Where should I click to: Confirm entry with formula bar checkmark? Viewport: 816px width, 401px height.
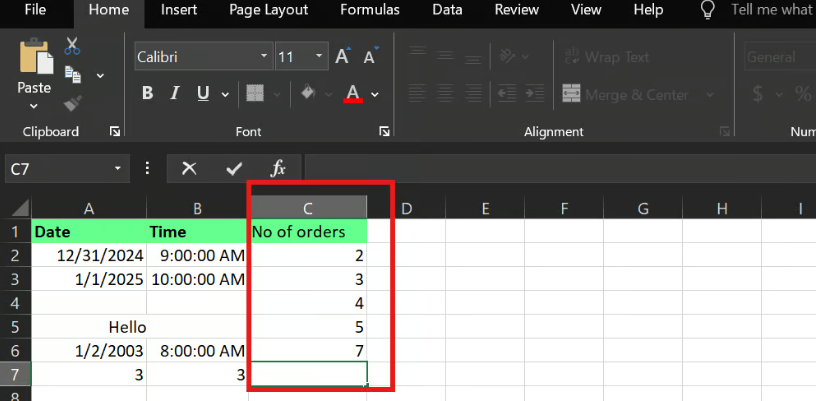[x=234, y=168]
